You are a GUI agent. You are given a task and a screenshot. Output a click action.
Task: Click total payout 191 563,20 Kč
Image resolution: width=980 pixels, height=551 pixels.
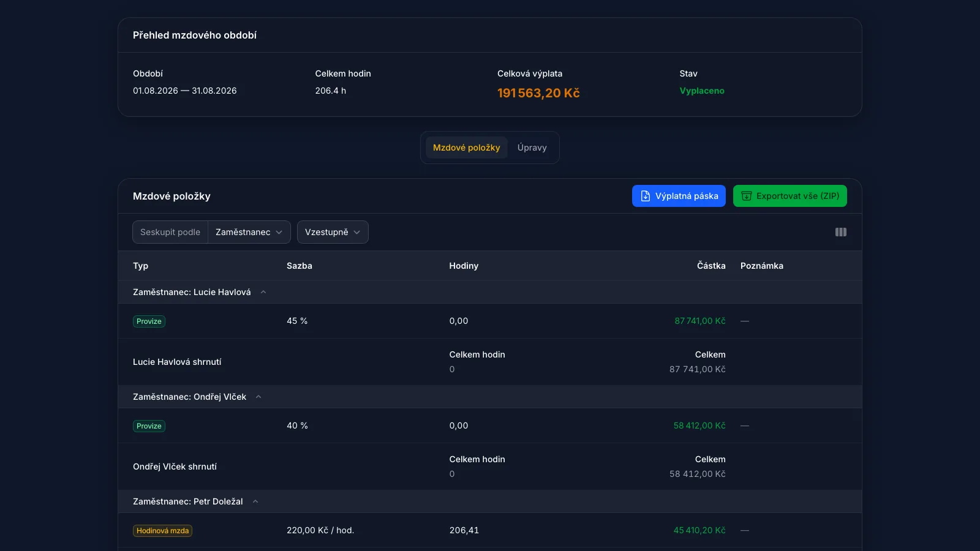click(538, 93)
